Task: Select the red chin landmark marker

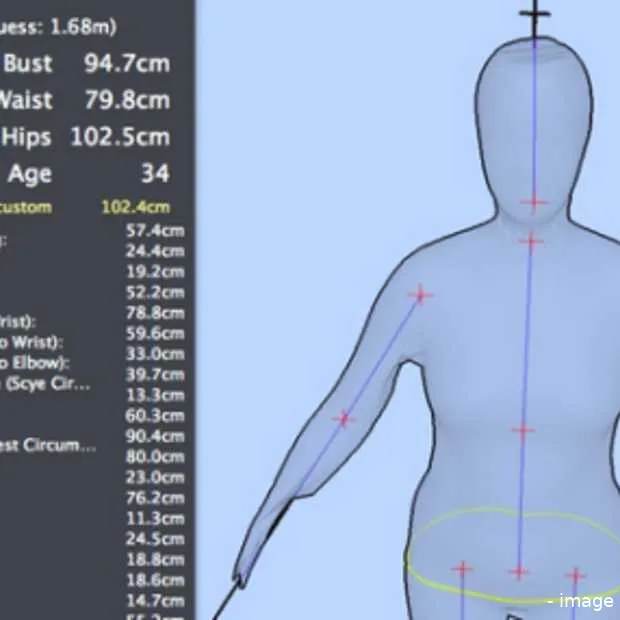Action: pos(534,202)
